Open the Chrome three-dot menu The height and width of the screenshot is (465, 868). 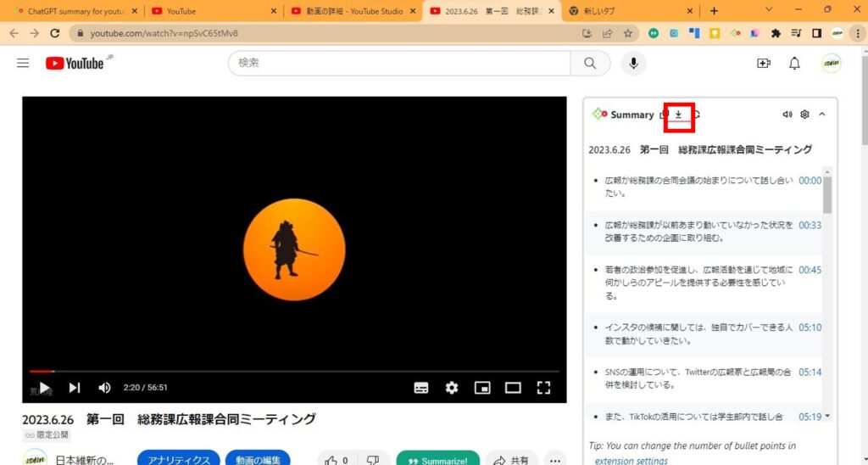(858, 33)
